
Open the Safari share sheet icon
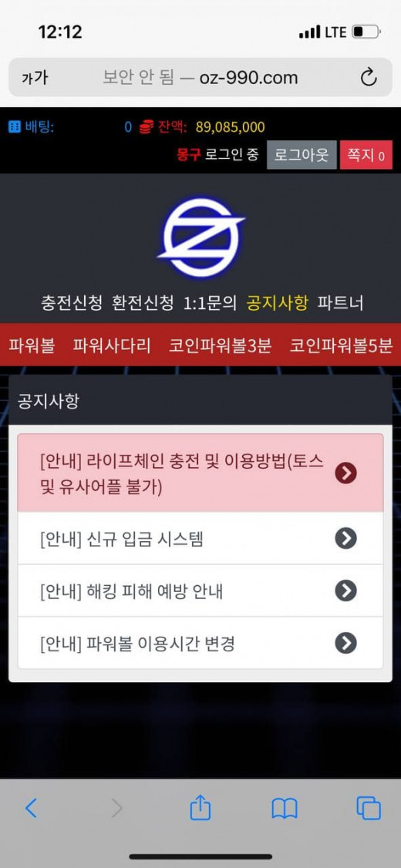[x=200, y=808]
